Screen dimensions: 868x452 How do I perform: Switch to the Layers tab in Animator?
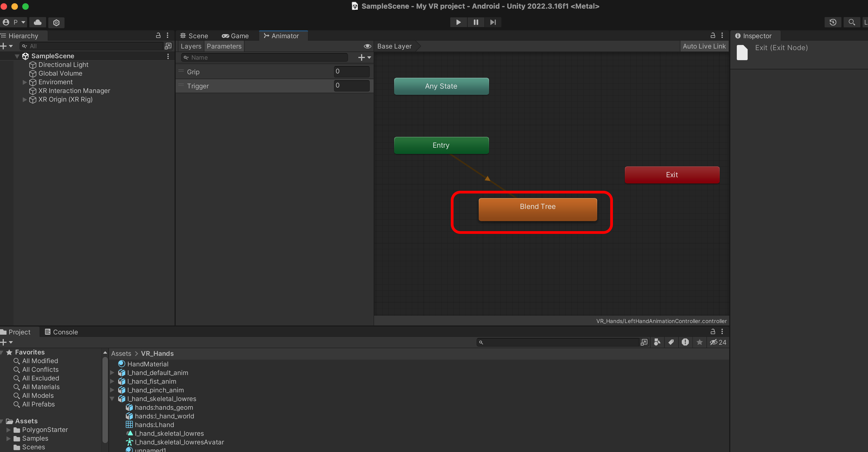point(191,46)
